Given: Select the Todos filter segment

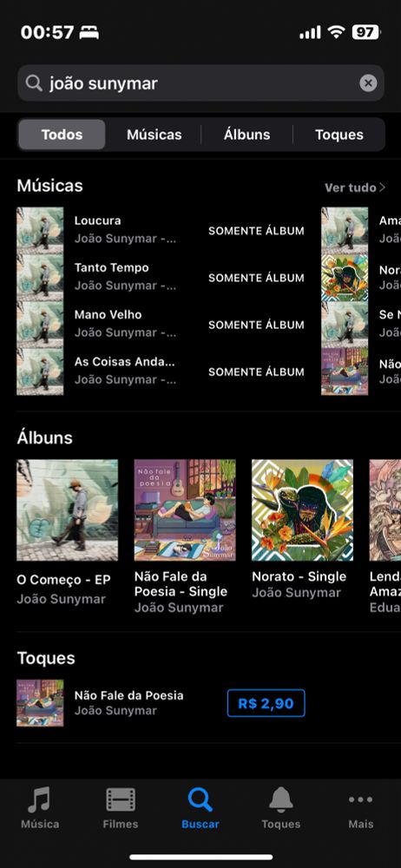Looking at the screenshot, I should pyautogui.click(x=62, y=135).
